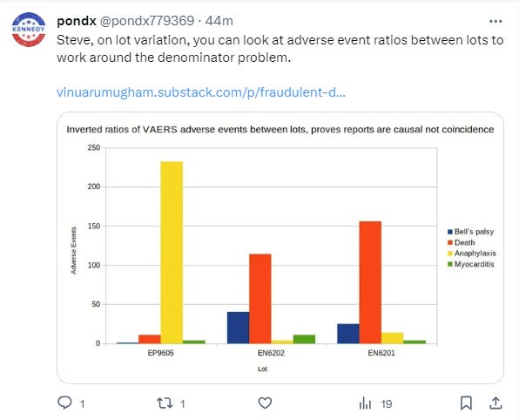Click the tall yellow EP9605 Anaphylaxis bar
Screen dimensions: 519x420
(172, 253)
